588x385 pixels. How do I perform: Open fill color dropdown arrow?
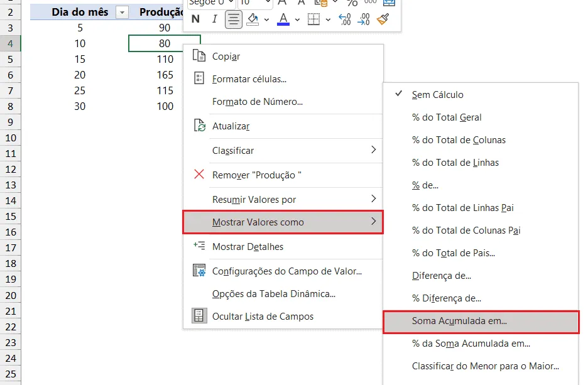coord(266,19)
